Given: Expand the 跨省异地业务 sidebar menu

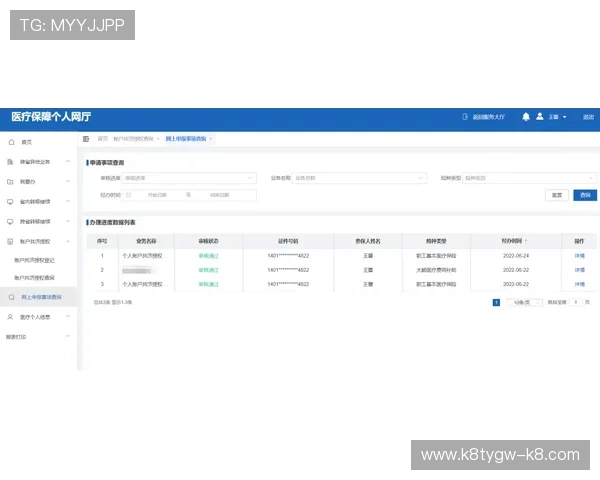Looking at the screenshot, I should (67, 162).
